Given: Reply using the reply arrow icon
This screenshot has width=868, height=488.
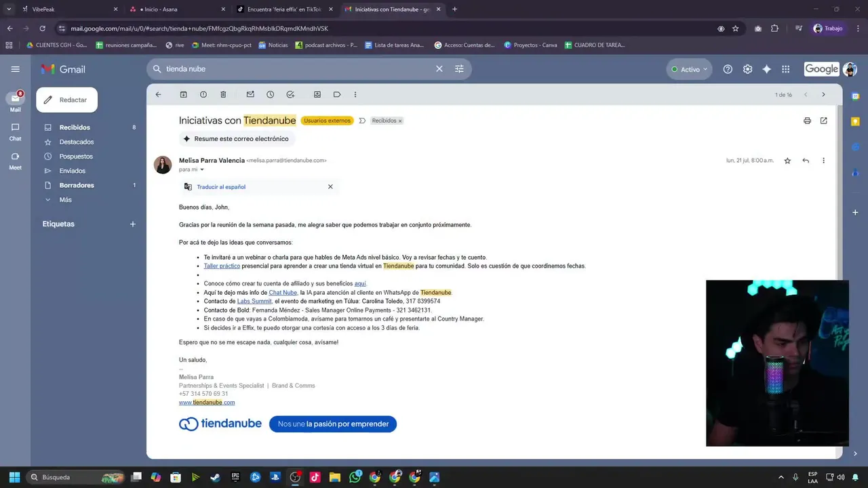Looking at the screenshot, I should click(x=806, y=161).
